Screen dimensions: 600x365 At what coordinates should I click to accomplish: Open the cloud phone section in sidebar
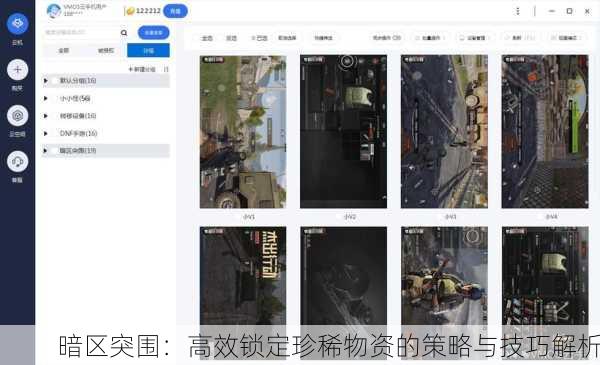pyautogui.click(x=17, y=24)
